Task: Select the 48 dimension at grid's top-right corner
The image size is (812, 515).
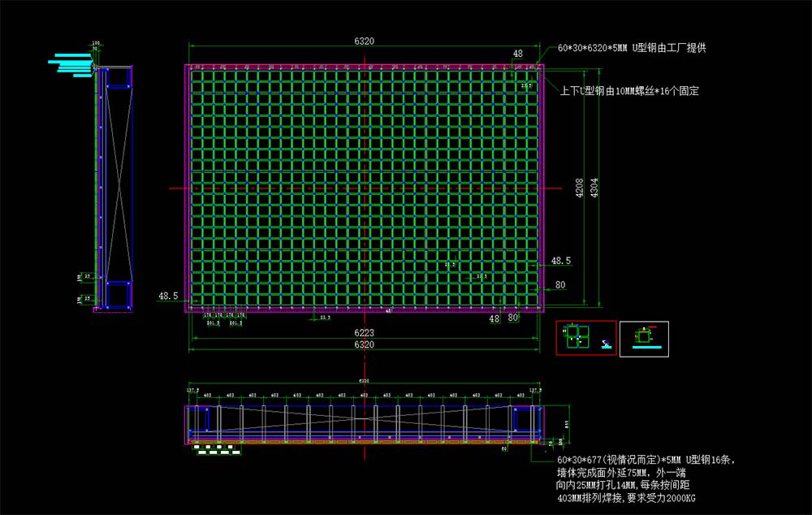Action: (517, 54)
